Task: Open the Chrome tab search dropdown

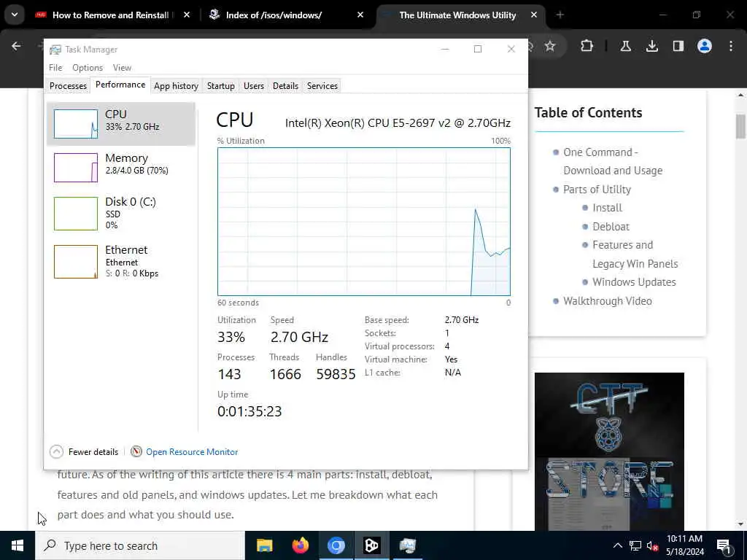Action: pos(15,15)
